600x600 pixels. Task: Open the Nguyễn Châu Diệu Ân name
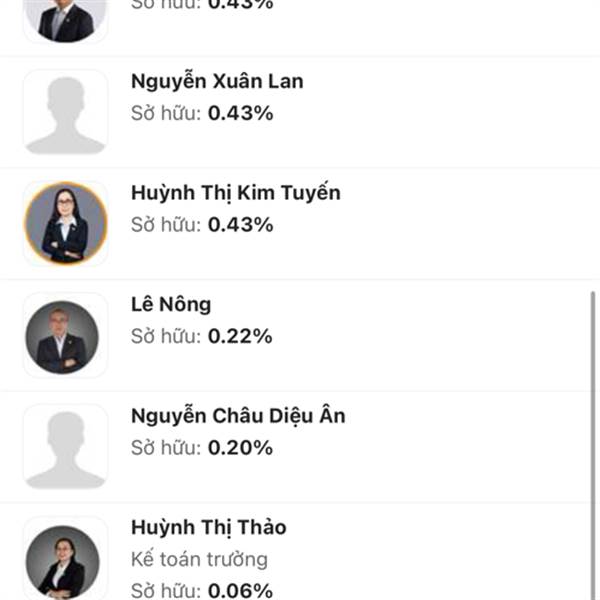coord(238,416)
